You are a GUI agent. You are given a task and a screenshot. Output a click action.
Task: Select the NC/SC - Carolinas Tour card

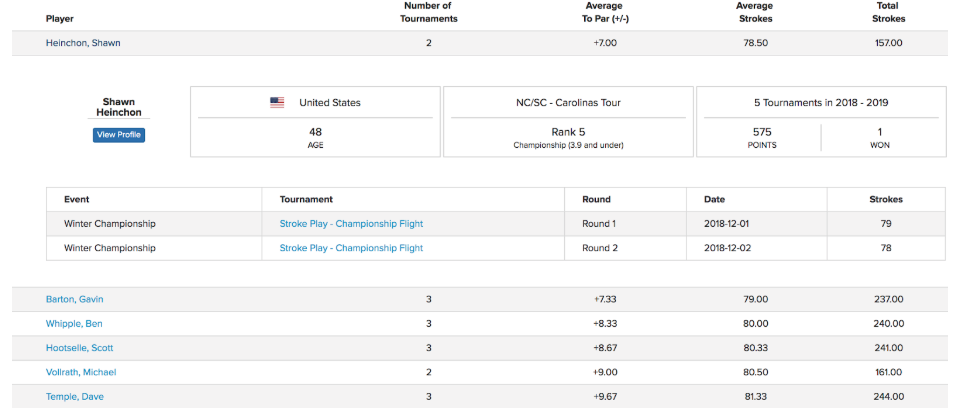(x=568, y=121)
